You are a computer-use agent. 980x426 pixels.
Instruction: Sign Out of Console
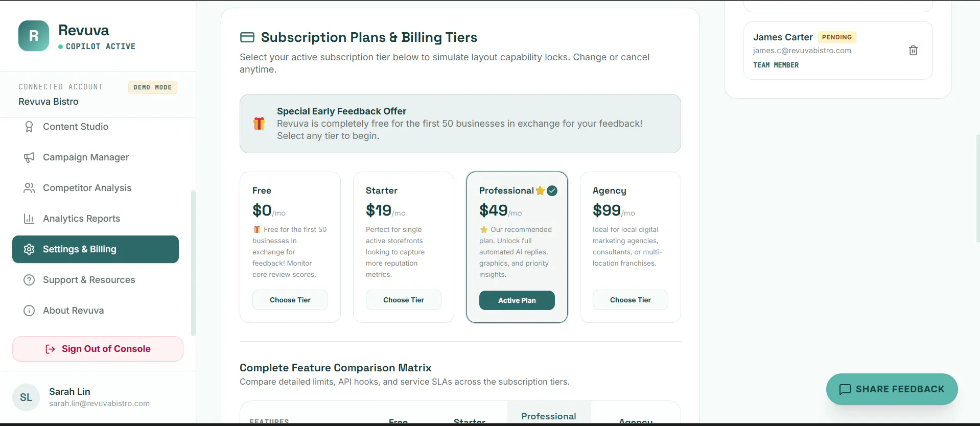[98, 349]
